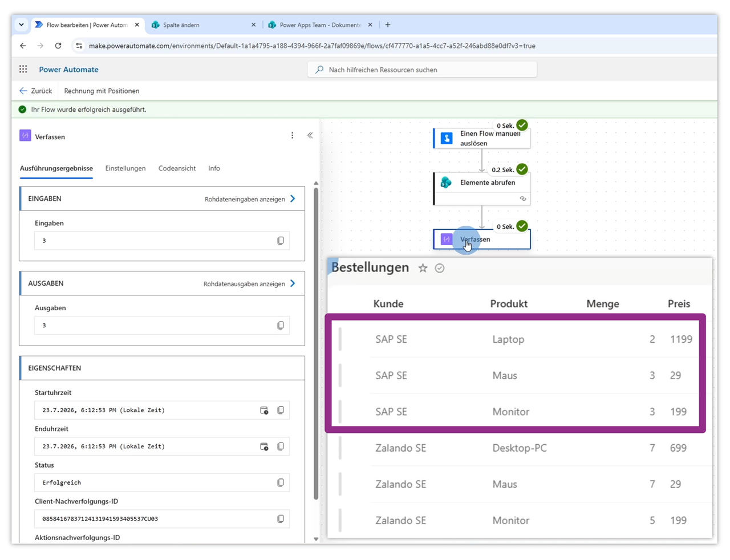The width and height of the screenshot is (730, 560).
Task: Open the Produkt column header menu
Action: pyautogui.click(x=509, y=304)
